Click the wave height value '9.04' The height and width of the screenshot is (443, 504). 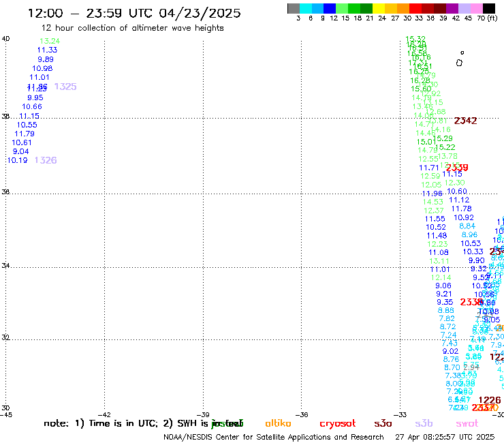pyautogui.click(x=21, y=151)
